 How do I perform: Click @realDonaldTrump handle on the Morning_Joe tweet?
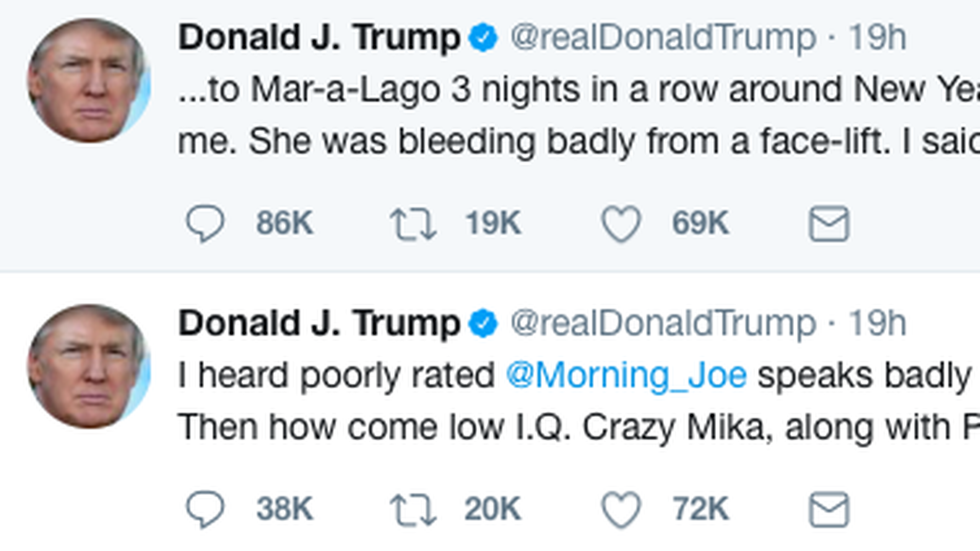pyautogui.click(x=663, y=323)
